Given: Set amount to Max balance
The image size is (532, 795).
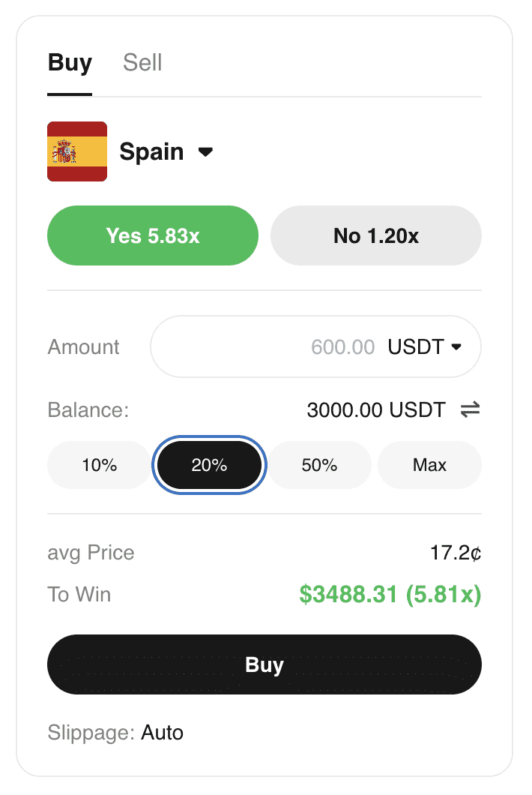Looking at the screenshot, I should (x=429, y=465).
